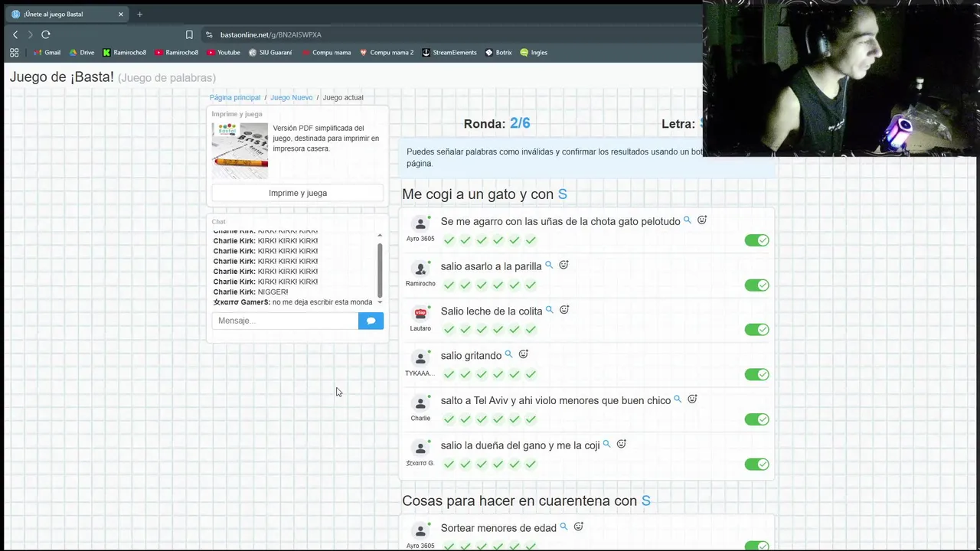Search Ayro 3605's 'Se me agarro' answer
Screen dimensions: 980x551
[x=688, y=220]
